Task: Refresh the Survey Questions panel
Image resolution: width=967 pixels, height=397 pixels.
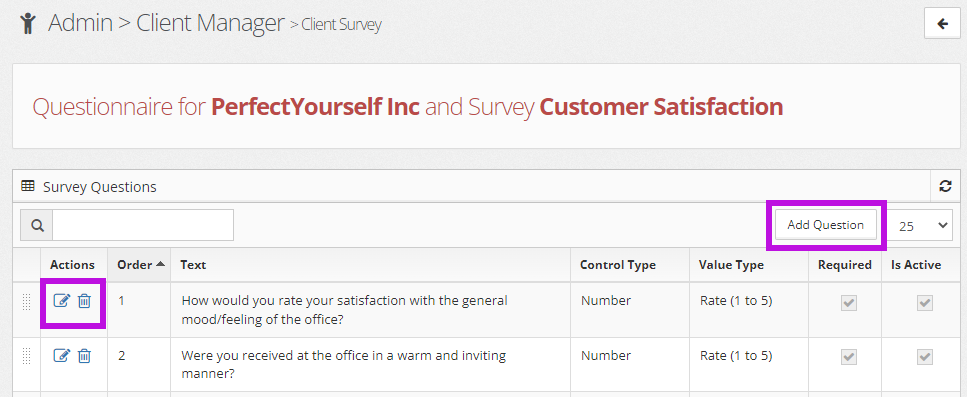Action: pyautogui.click(x=945, y=186)
